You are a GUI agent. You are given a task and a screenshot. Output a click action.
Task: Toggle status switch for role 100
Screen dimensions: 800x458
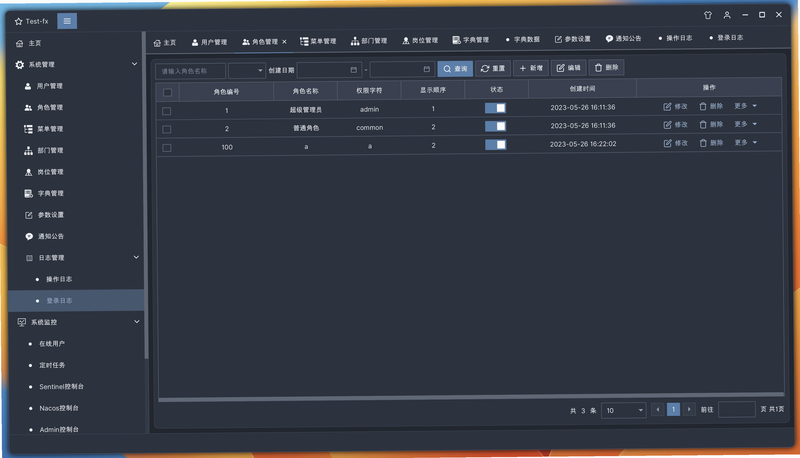click(x=495, y=144)
